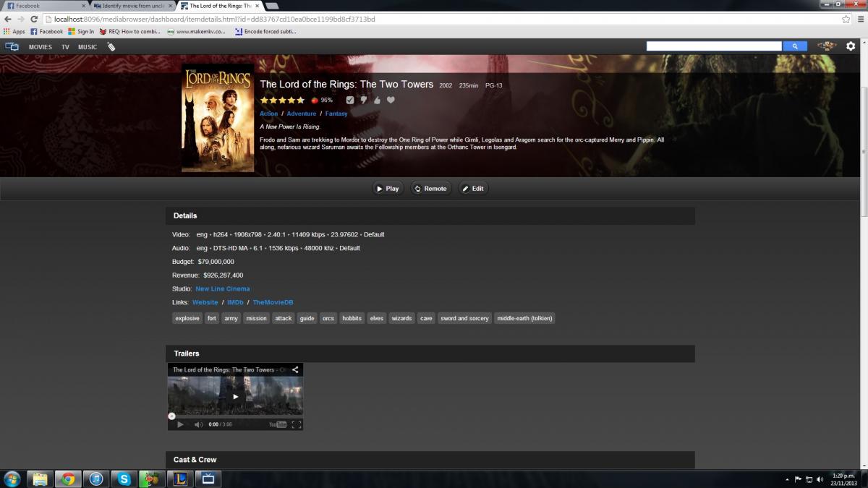Image resolution: width=868 pixels, height=488 pixels.
Task: Click into the search text field
Action: 713,46
